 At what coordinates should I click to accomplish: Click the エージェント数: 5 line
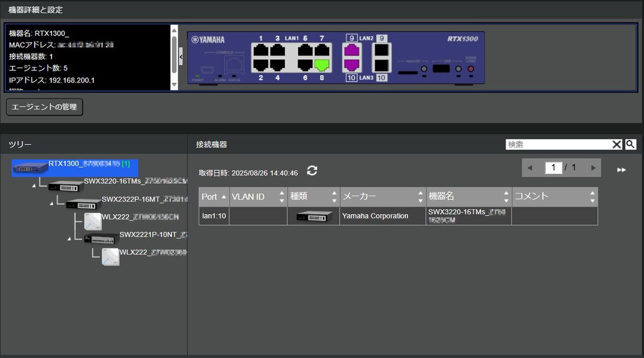click(x=38, y=68)
